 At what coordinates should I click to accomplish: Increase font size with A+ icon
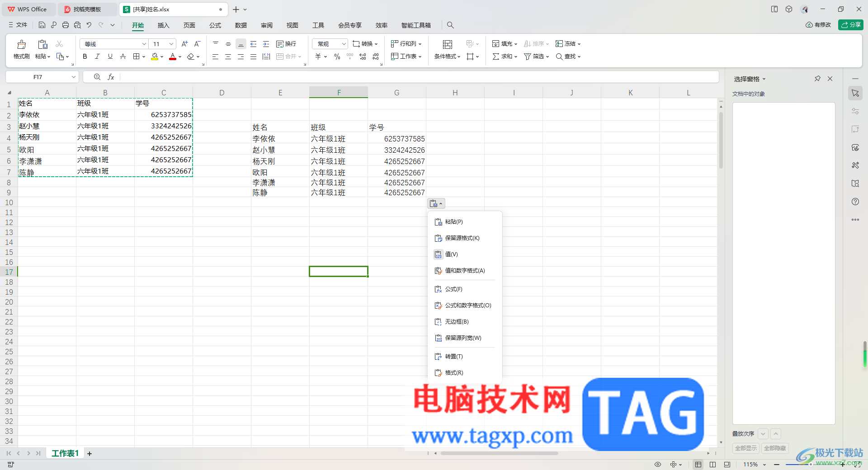184,44
